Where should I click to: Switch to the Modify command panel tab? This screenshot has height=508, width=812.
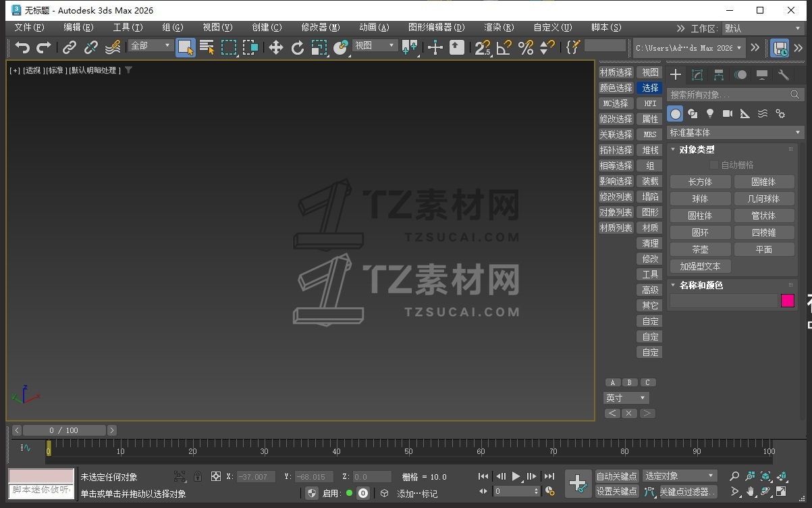pyautogui.click(x=697, y=74)
